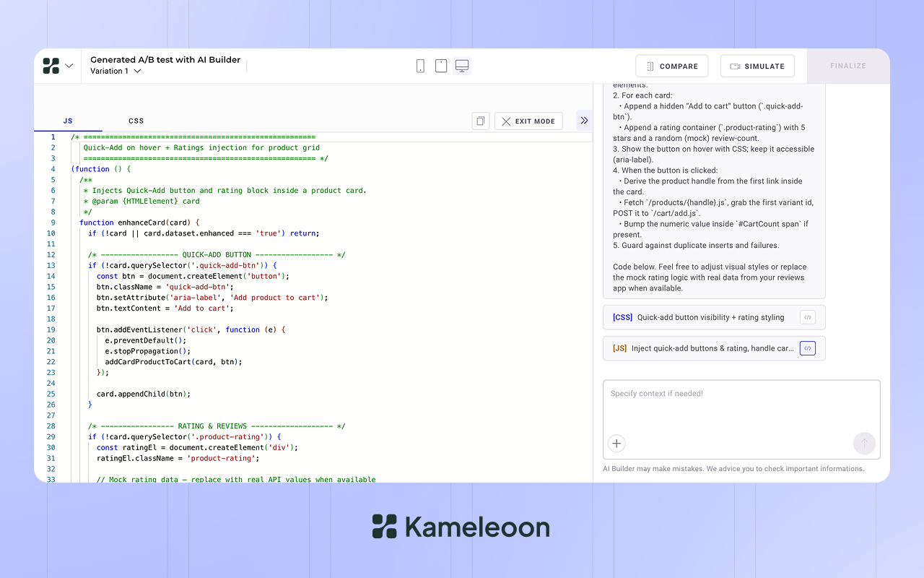Open the Variation 1 dropdown

(x=115, y=71)
